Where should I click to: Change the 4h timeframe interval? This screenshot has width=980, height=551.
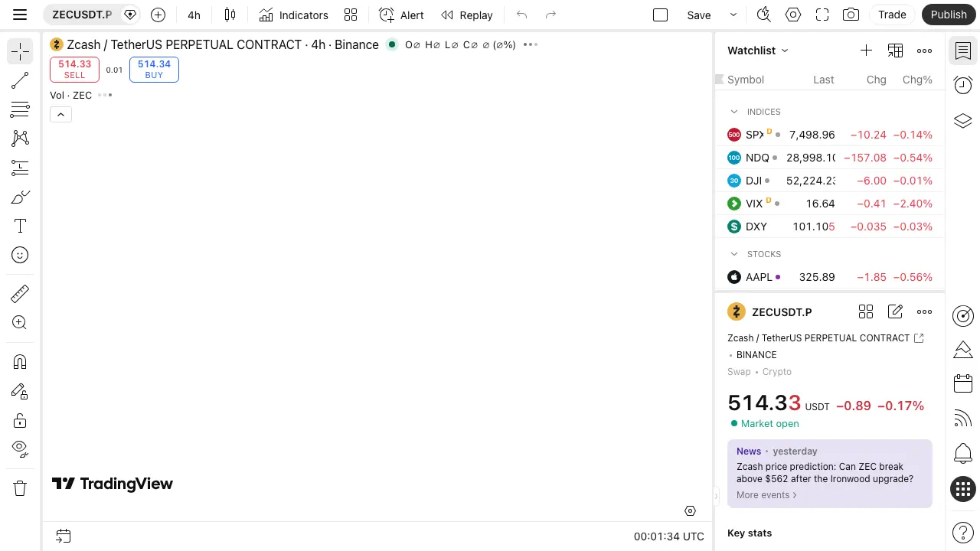pyautogui.click(x=194, y=15)
